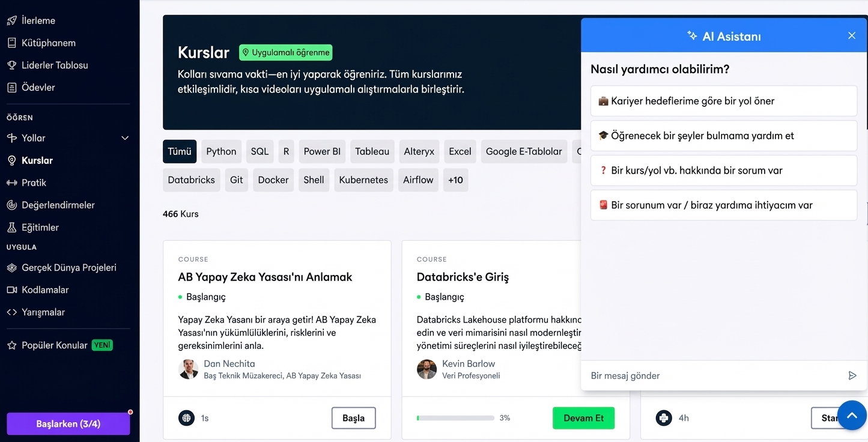Click the send arrow in the AI chat

(852, 375)
